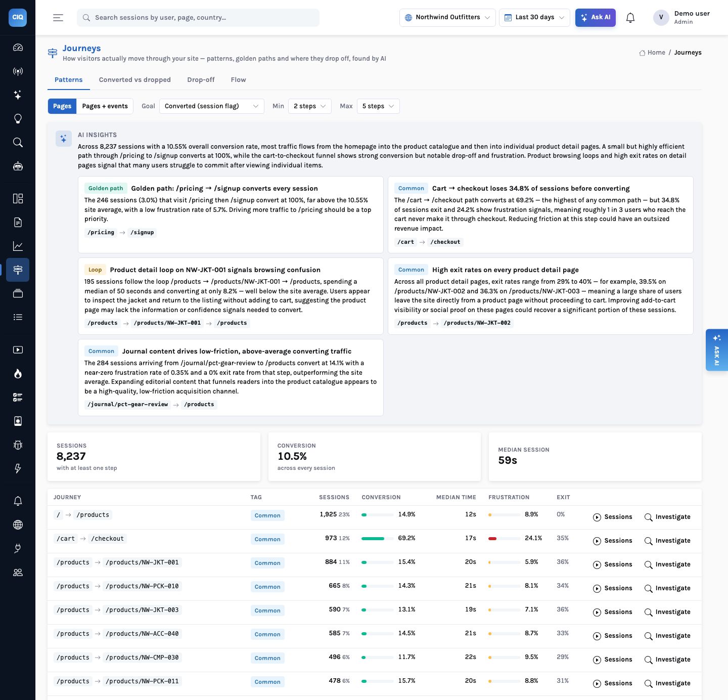Click the sparkles AI icon in sidebar

18,95
